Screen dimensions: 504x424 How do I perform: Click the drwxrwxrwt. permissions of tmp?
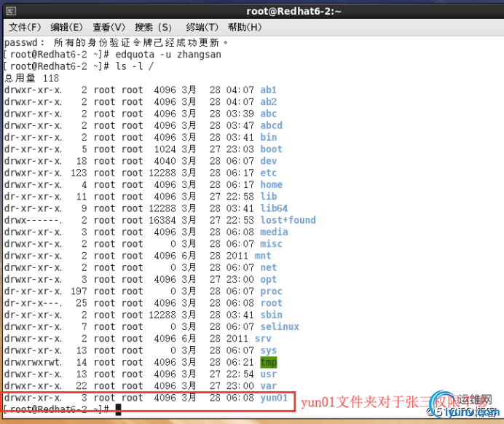(33, 362)
